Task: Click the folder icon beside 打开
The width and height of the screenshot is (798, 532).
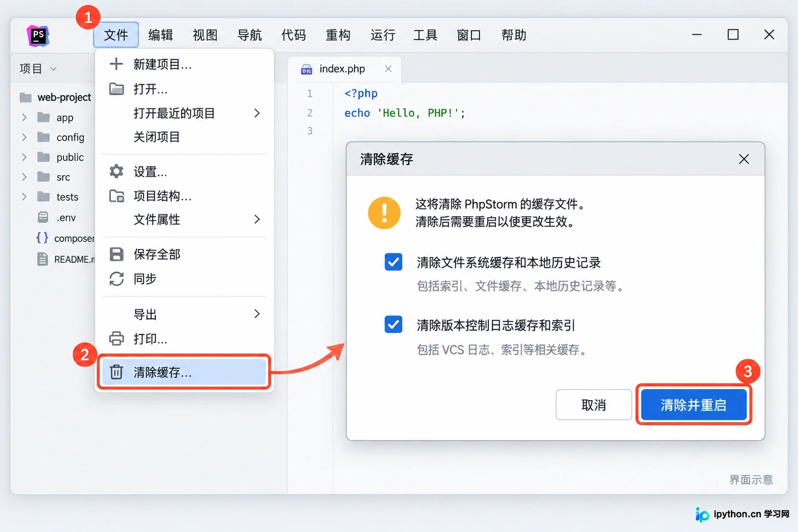Action: pos(116,89)
